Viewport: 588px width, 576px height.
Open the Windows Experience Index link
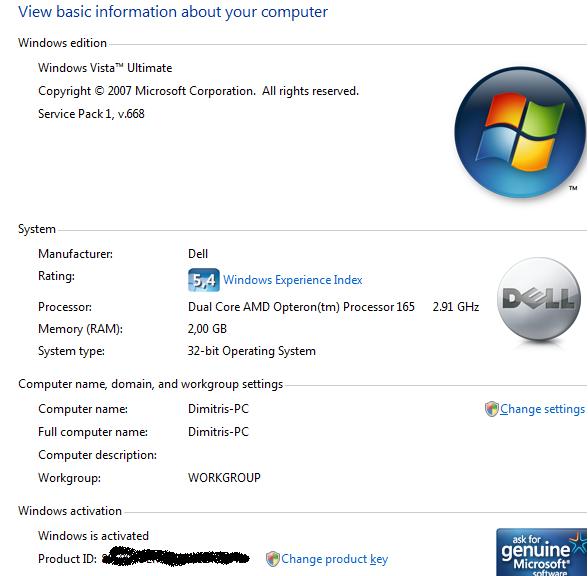(292, 280)
